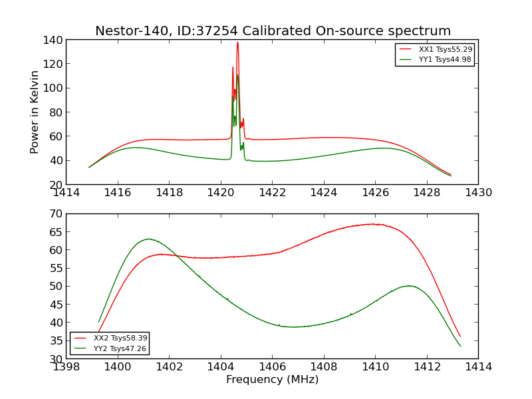The height and width of the screenshot is (399, 532).
Task: Click the Frequency (MHz) axis label
Action: tap(273, 379)
